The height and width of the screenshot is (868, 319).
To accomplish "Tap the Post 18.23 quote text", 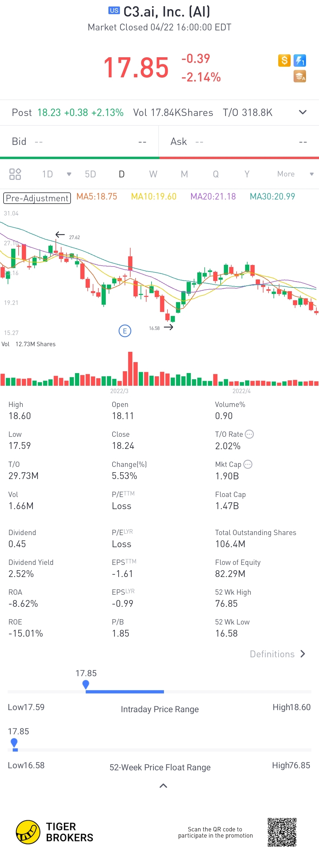I will pyautogui.click(x=67, y=112).
